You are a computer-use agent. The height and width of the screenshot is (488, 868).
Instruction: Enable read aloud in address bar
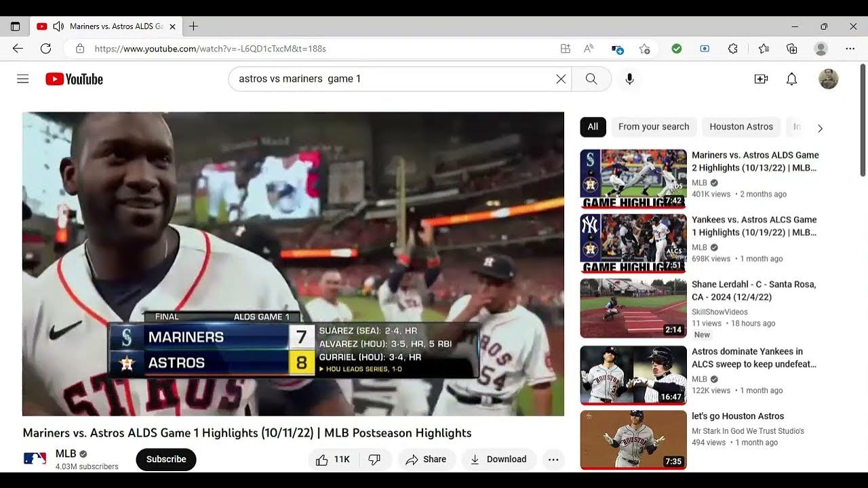(x=589, y=49)
